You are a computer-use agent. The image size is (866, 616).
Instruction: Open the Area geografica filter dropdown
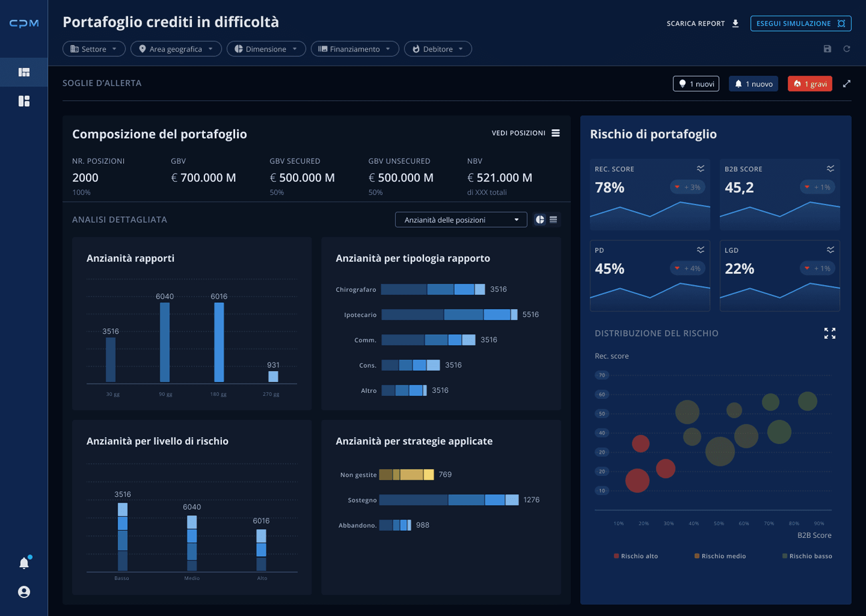176,49
